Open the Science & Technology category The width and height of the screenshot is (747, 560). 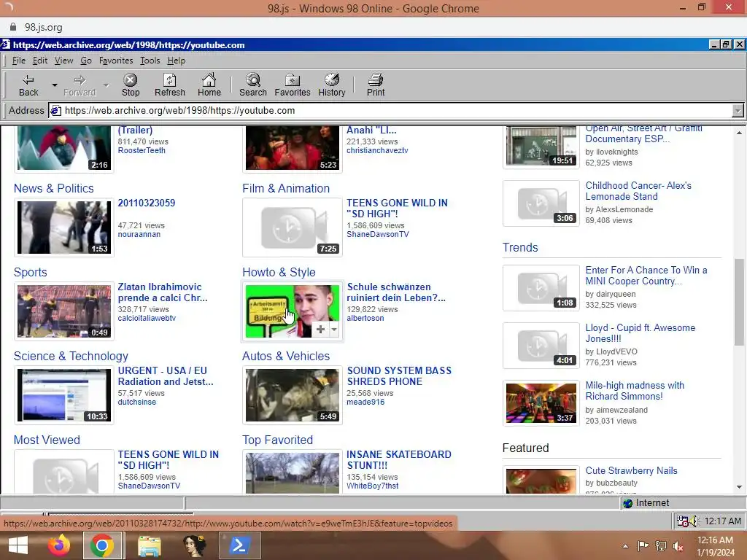point(71,356)
